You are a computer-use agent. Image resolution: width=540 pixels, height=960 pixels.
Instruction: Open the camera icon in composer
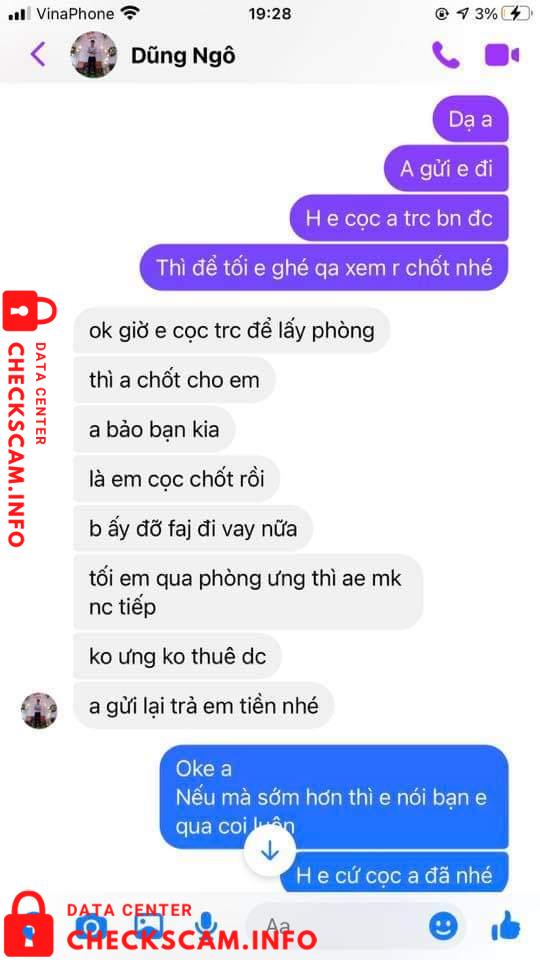(92, 925)
